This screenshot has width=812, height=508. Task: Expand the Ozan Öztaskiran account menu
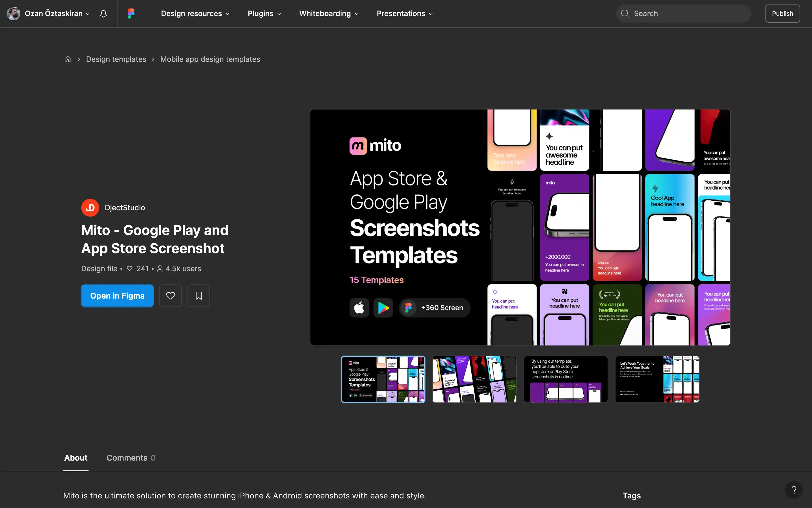click(57, 14)
